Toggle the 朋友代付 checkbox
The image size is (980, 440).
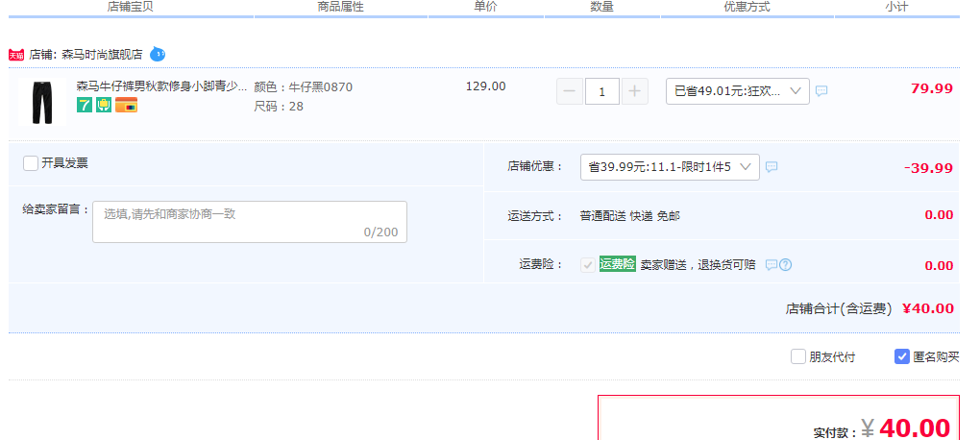coord(798,356)
